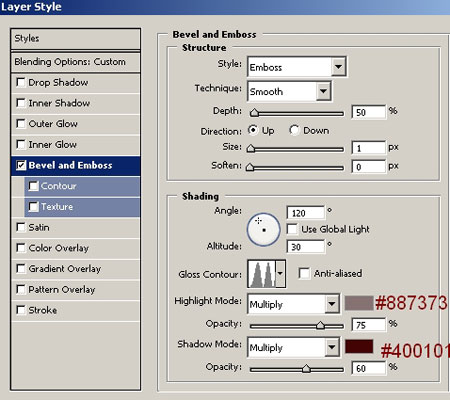Enable the Stroke checkbox
The width and height of the screenshot is (450, 400).
21,310
